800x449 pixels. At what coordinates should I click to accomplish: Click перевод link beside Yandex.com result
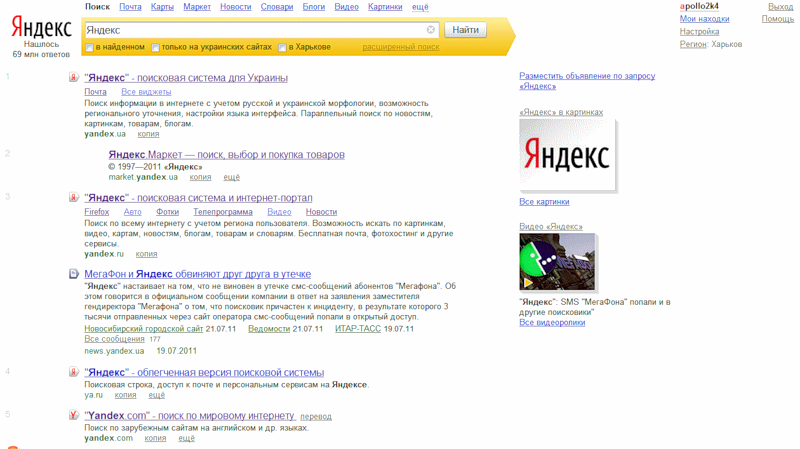316,416
